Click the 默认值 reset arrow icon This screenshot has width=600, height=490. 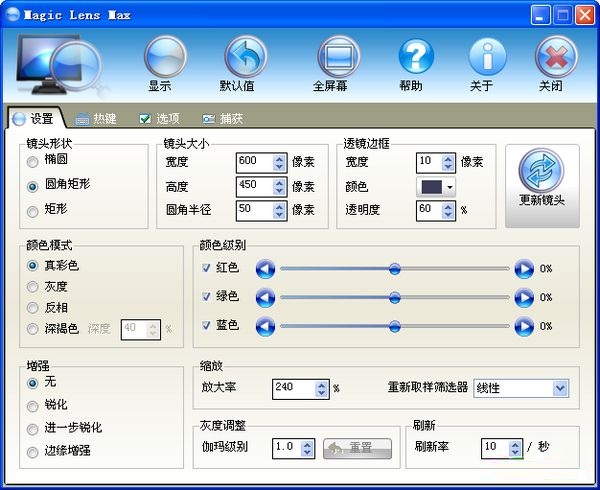246,57
